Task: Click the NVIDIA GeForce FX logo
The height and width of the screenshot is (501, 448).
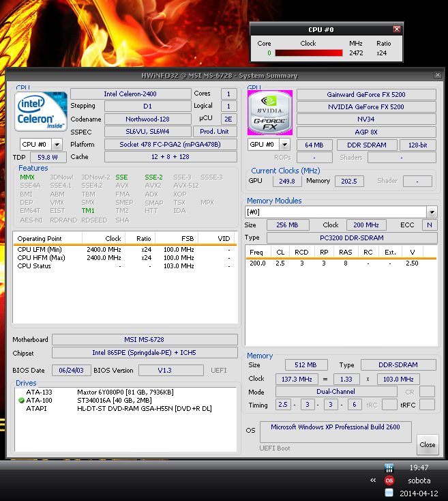Action: [270, 113]
